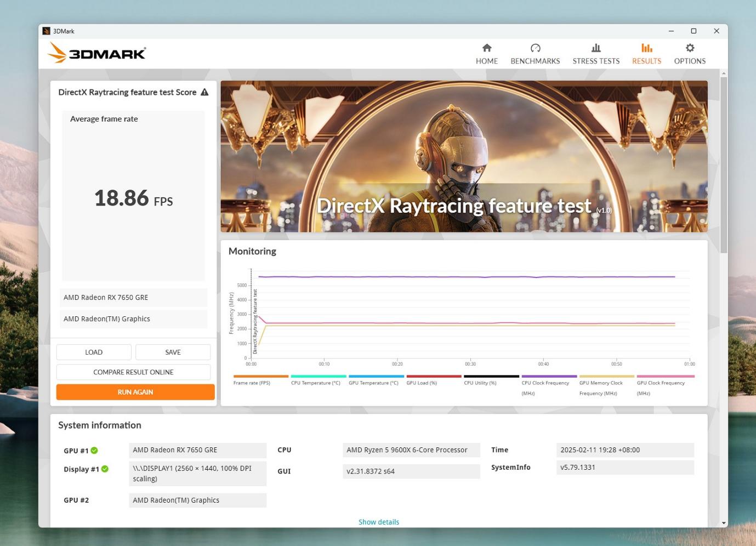Click the Monitoring heading
The height and width of the screenshot is (546, 756).
coord(252,251)
